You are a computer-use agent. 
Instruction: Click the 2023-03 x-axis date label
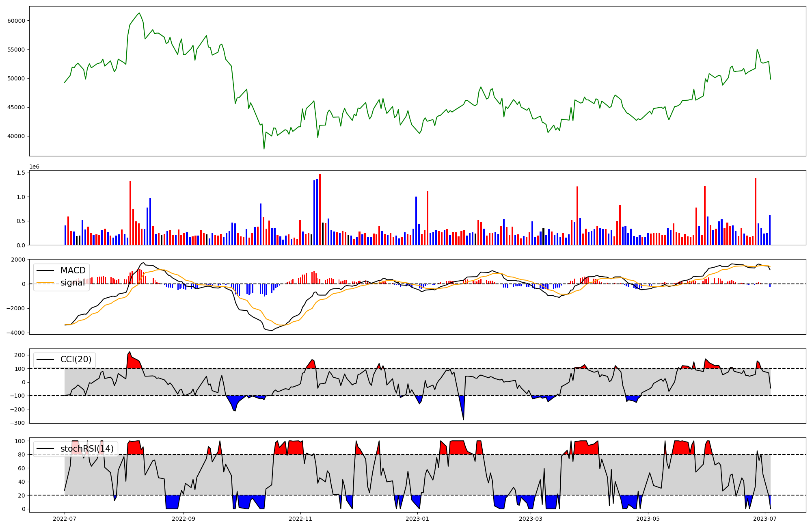tap(531, 519)
